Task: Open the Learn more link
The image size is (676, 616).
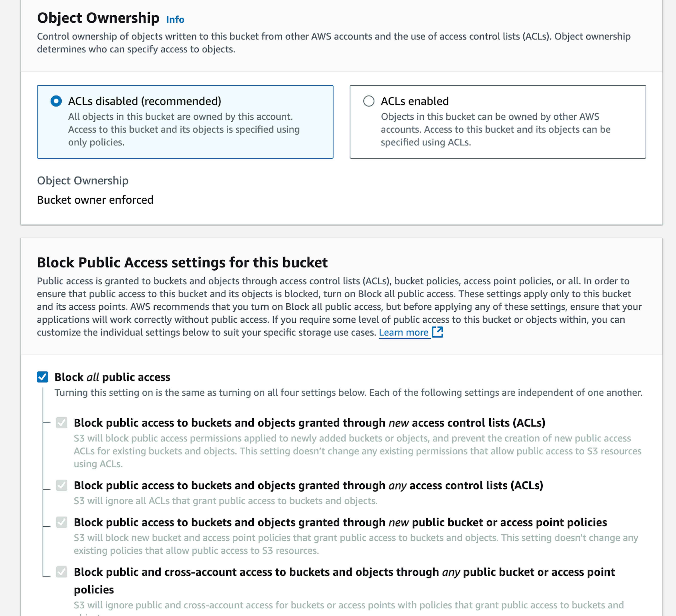Action: [404, 332]
